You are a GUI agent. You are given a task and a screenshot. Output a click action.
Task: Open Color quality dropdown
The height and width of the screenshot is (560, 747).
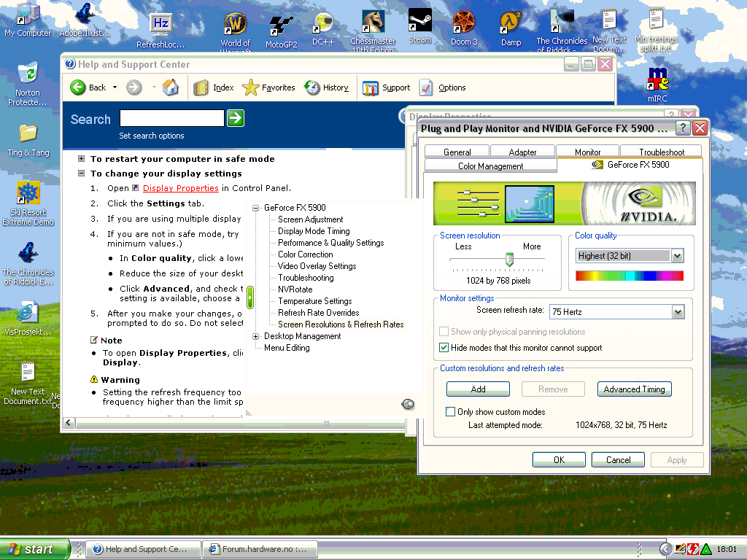(677, 256)
